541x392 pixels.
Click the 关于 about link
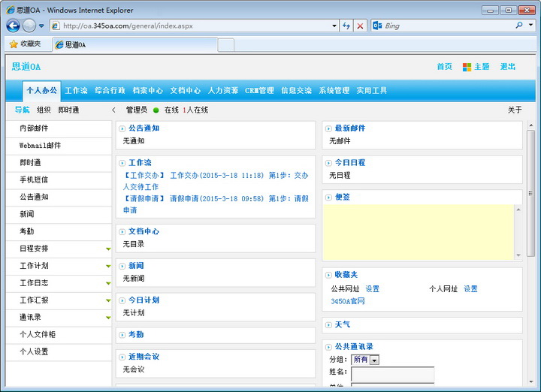pos(515,110)
